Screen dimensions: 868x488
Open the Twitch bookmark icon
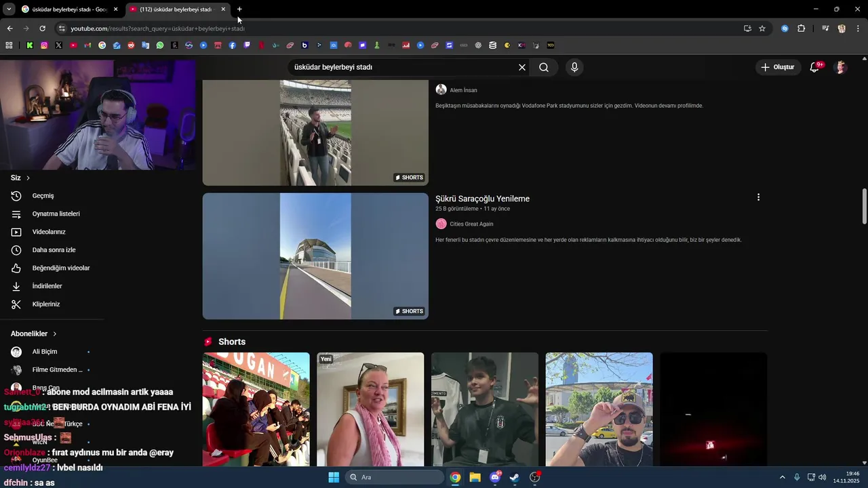[247, 45]
